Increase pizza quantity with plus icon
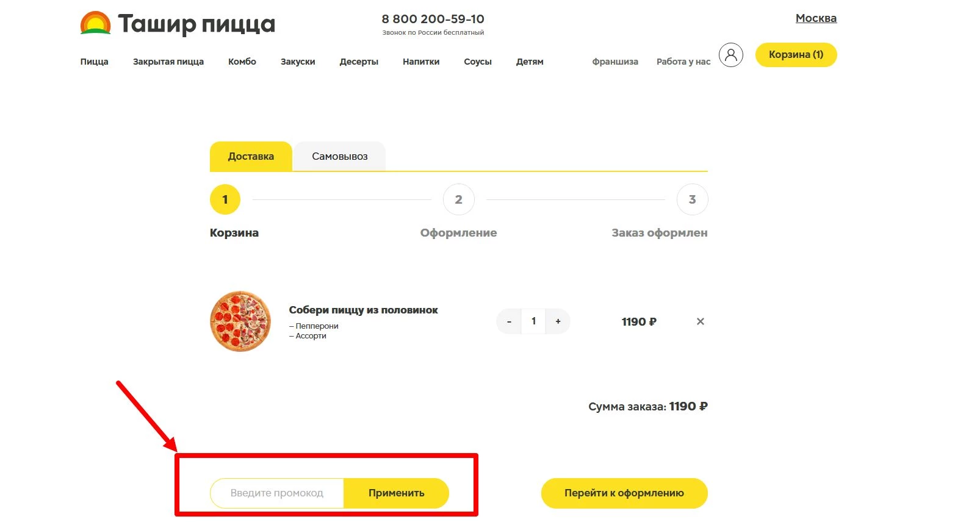 click(557, 321)
